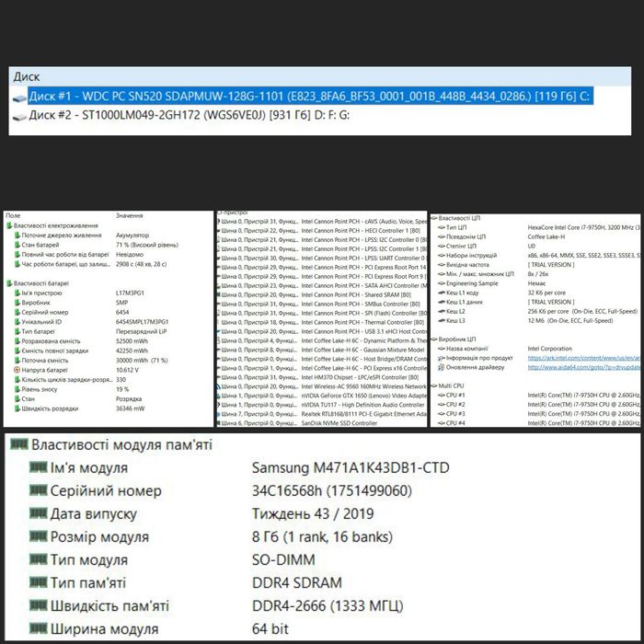This screenshot has width=644, height=644.
Task: Select the Engineering Sample row
Action: [x=492, y=283]
